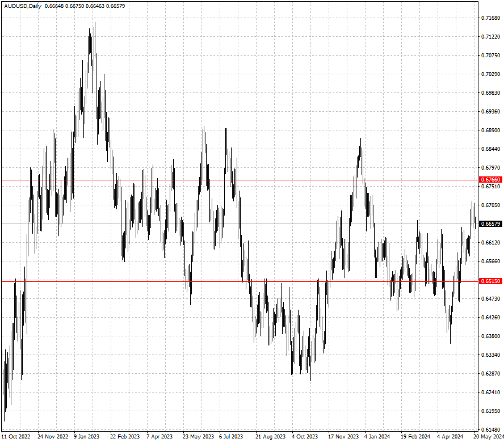
Task: Click the 0.69360 price axis value
Action: (x=490, y=112)
